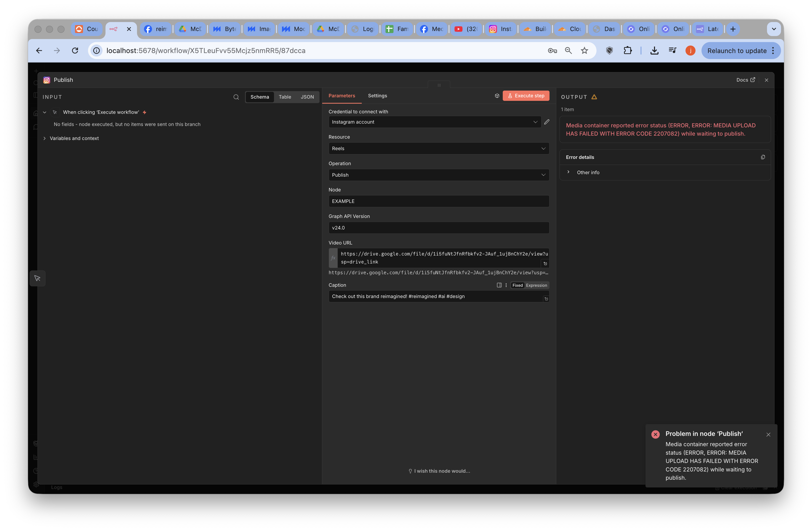812x531 pixels.
Task: Open browser extensions puzzle icon
Action: pos(627,51)
